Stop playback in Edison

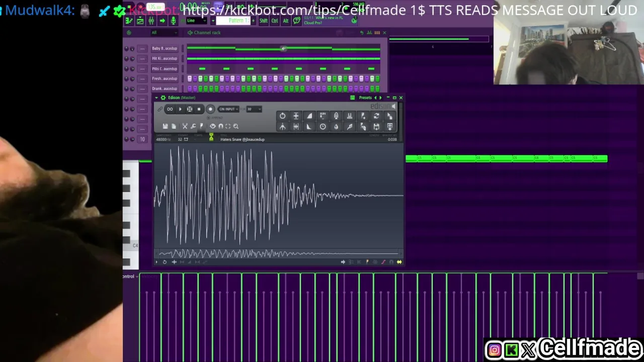pyautogui.click(x=199, y=109)
